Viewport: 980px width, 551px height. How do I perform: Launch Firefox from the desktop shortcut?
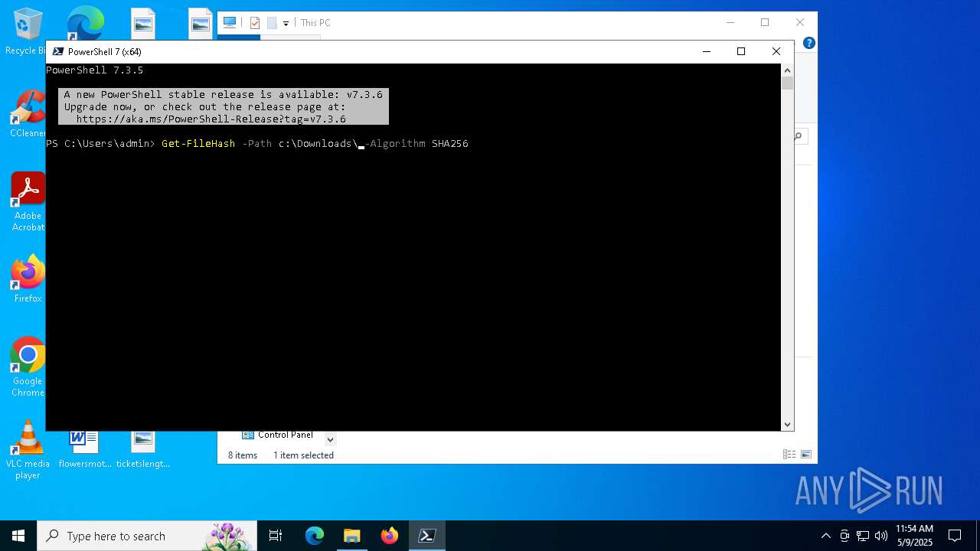point(28,279)
